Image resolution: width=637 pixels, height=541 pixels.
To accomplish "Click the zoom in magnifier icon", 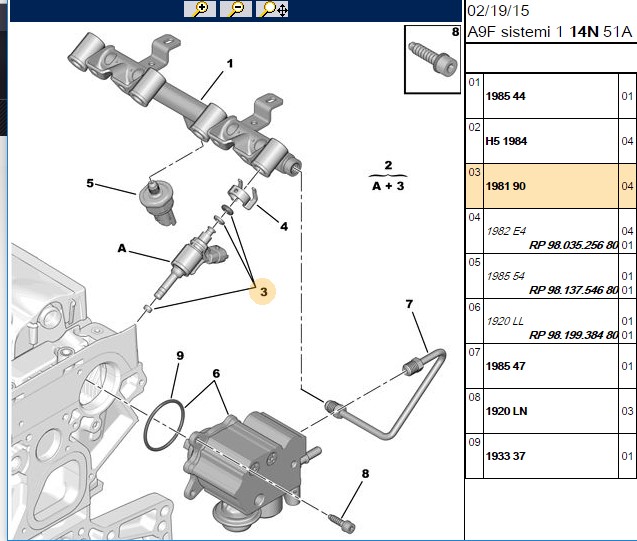I will (199, 9).
